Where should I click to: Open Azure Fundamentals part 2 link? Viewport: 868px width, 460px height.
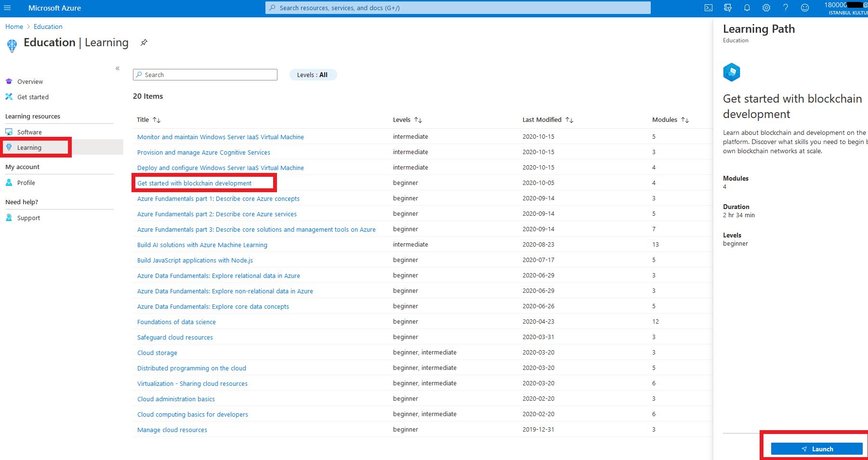coord(217,214)
